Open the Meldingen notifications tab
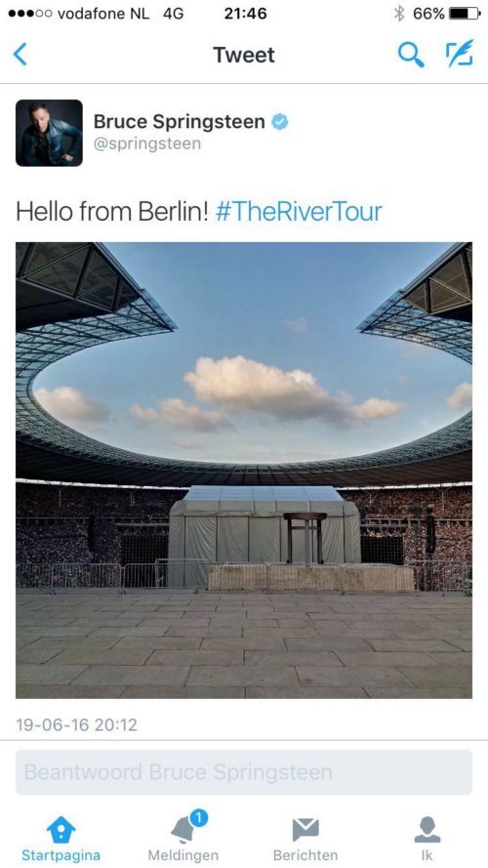The image size is (488, 868). [183, 839]
